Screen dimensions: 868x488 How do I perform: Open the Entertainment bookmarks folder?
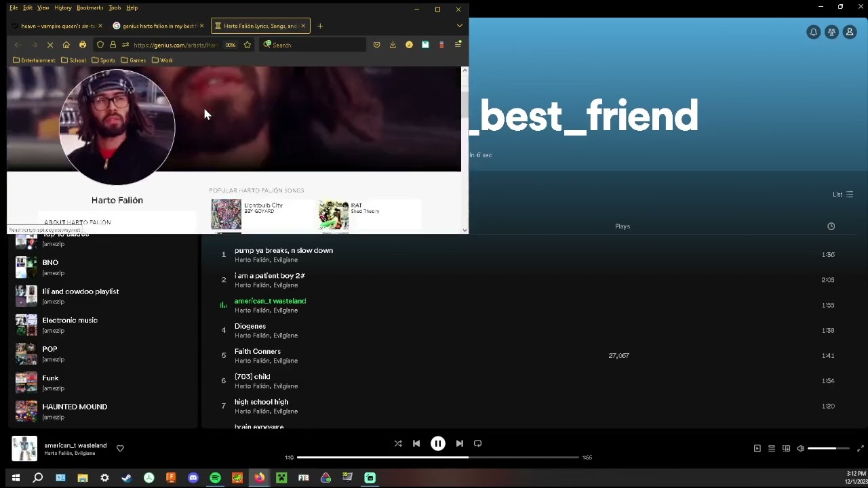34,60
